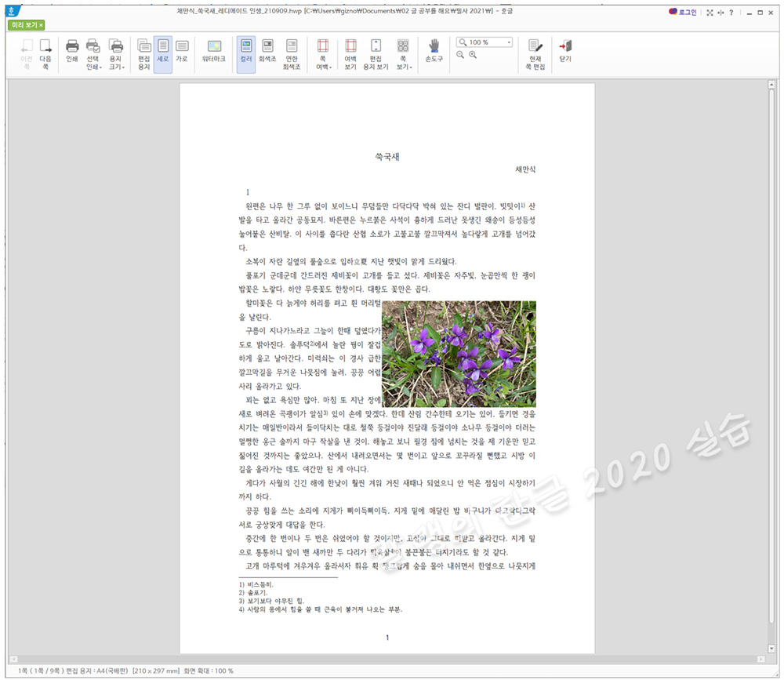Image resolution: width=784 pixels, height=680 pixels.
Task: Go to the next page (다음 쪽)
Action: [45, 54]
